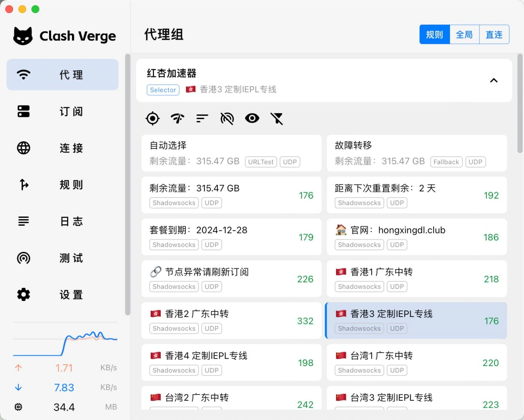Click the delay test URL icon
This screenshot has height=420, width=524.
click(x=227, y=119)
